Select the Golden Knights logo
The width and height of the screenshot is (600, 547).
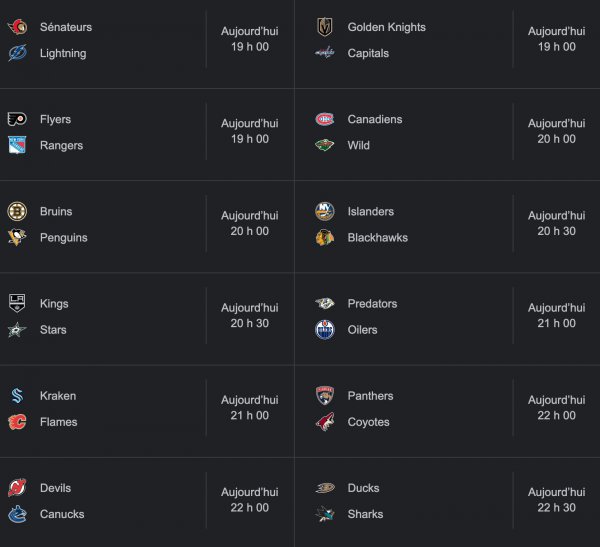click(325, 27)
